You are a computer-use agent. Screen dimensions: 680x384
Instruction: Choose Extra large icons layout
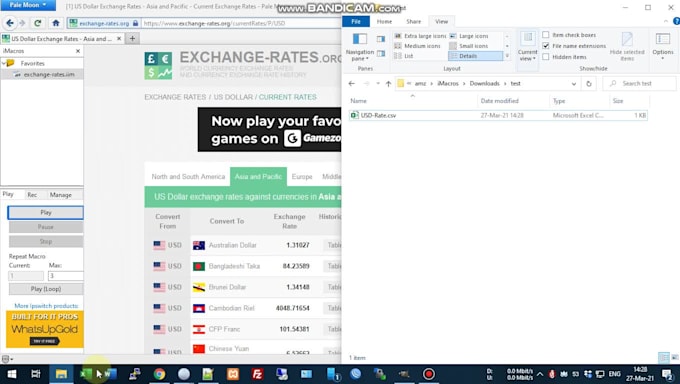[420, 36]
